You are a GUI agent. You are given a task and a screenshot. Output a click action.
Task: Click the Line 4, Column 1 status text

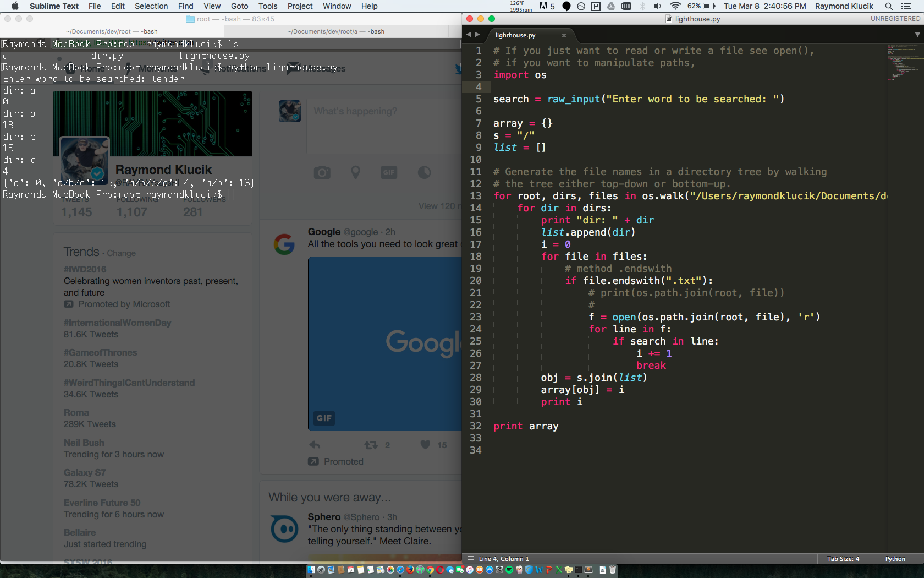pos(504,559)
